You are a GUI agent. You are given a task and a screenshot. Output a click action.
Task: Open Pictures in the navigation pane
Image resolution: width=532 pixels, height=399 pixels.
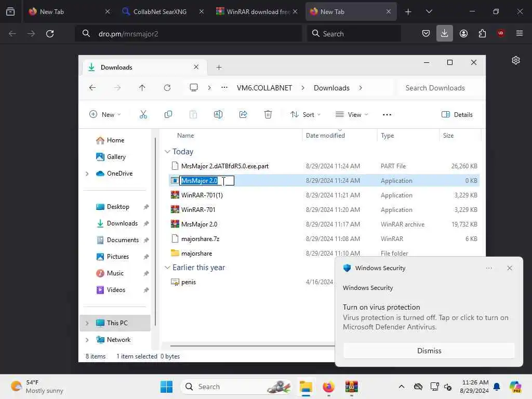point(118,257)
